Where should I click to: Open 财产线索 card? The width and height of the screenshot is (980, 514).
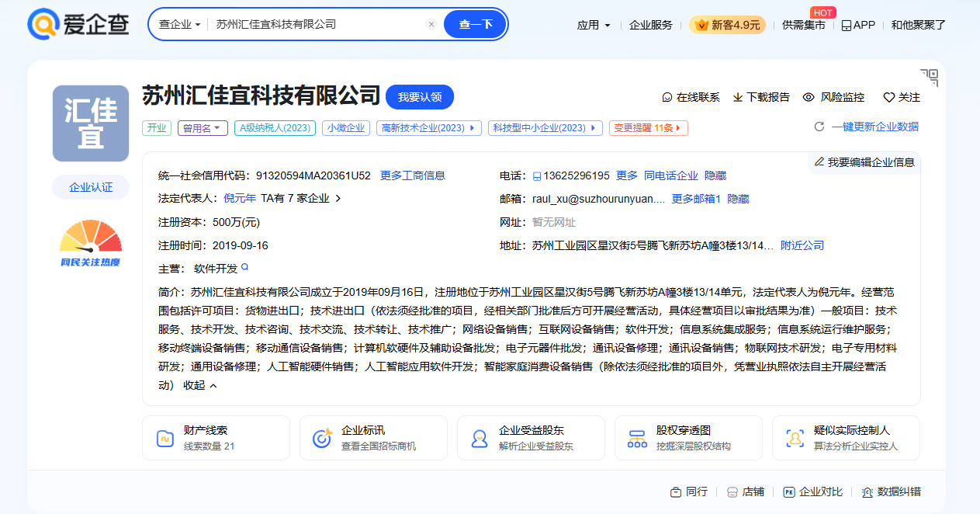tap(216, 438)
